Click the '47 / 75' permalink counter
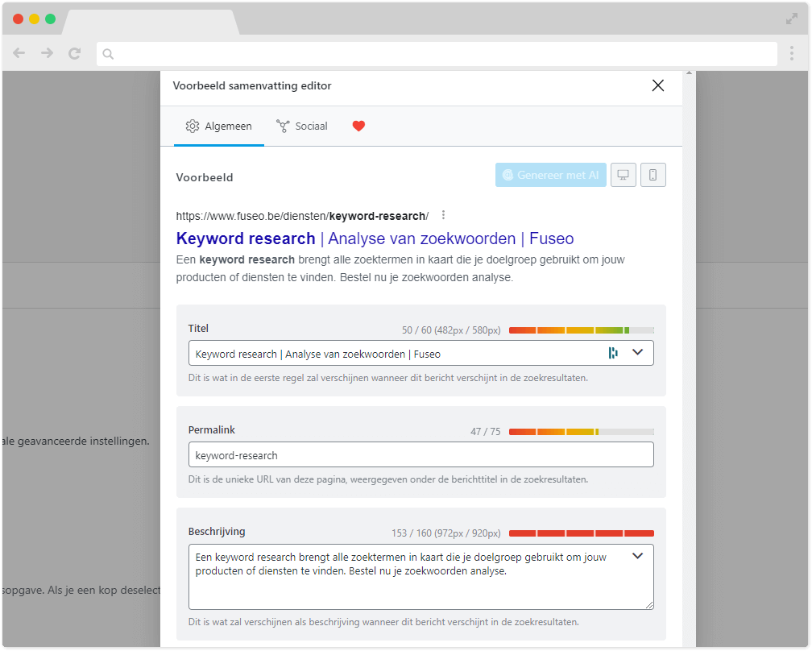This screenshot has width=812, height=651. (485, 432)
